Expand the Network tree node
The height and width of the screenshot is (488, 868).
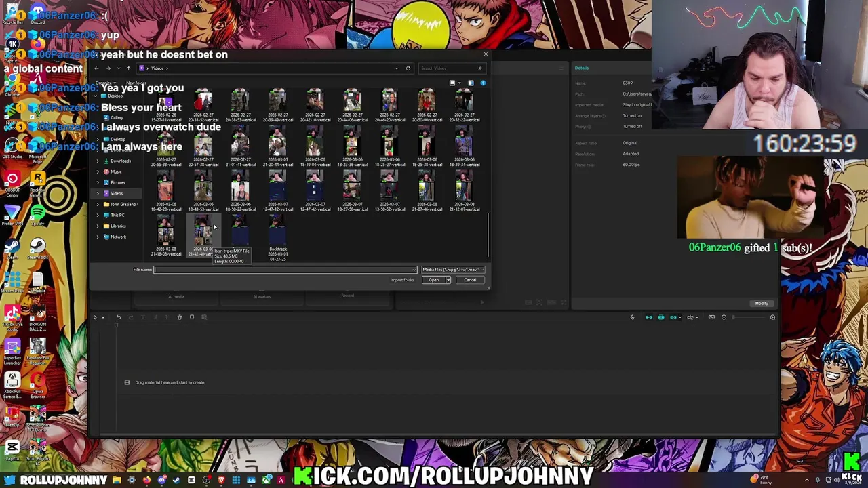click(97, 237)
